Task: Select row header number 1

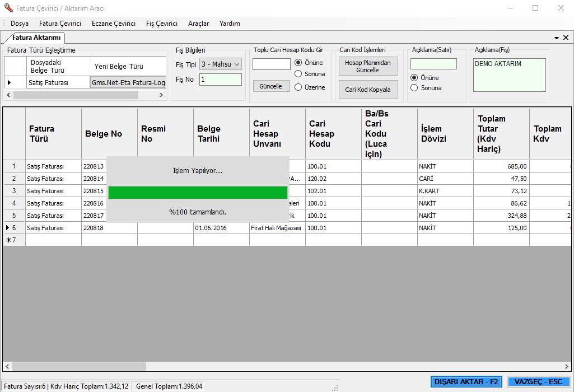Action: (14, 166)
